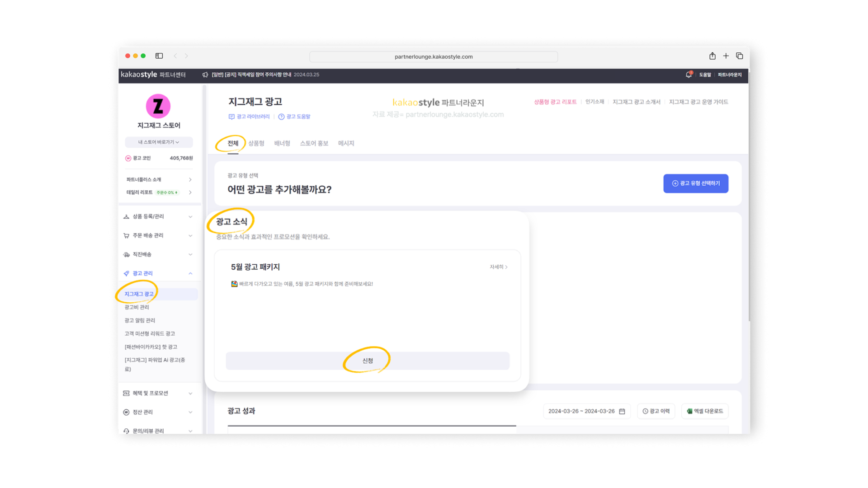Go forward with the browser forward arrow
This screenshot has width=868, height=488.
[x=186, y=56]
